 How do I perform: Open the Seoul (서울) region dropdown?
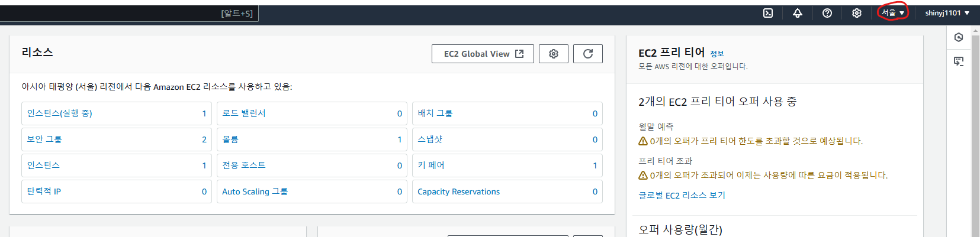point(893,12)
